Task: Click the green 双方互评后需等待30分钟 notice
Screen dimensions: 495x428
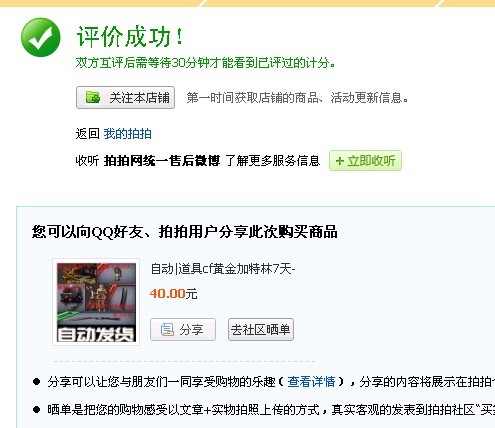Action: pyautogui.click(x=205, y=63)
